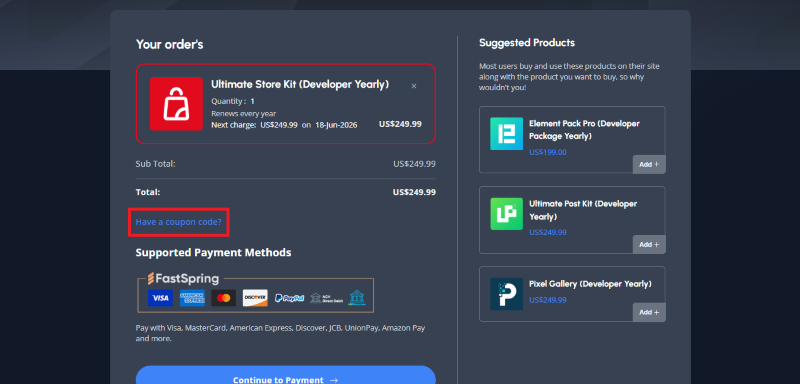Viewport: 800px width, 384px height.
Task: Select the Element Pack Pro product title
Action: [x=584, y=130]
